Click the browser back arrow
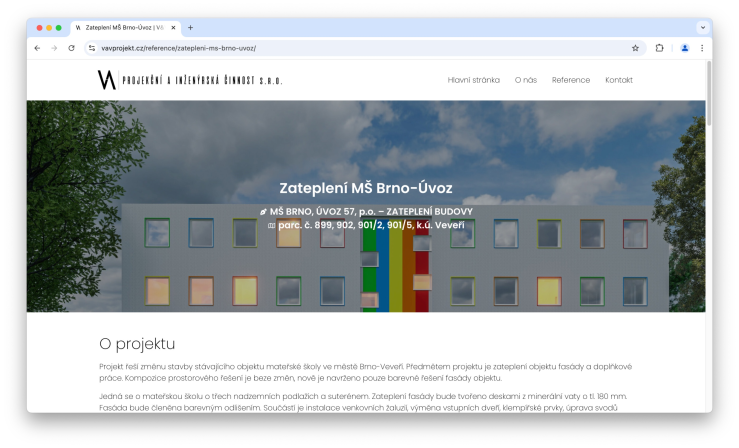This screenshot has height=448, width=739. click(37, 48)
